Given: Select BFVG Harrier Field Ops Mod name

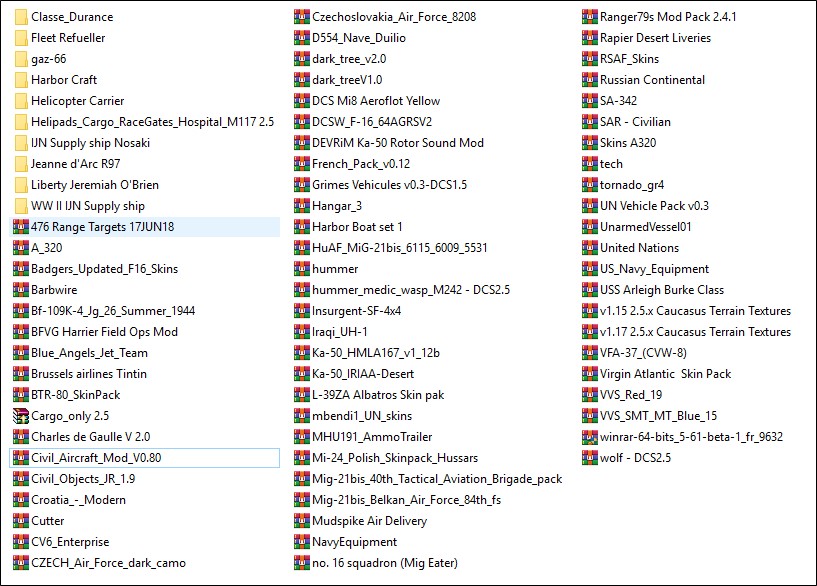Looking at the screenshot, I should coord(105,332).
